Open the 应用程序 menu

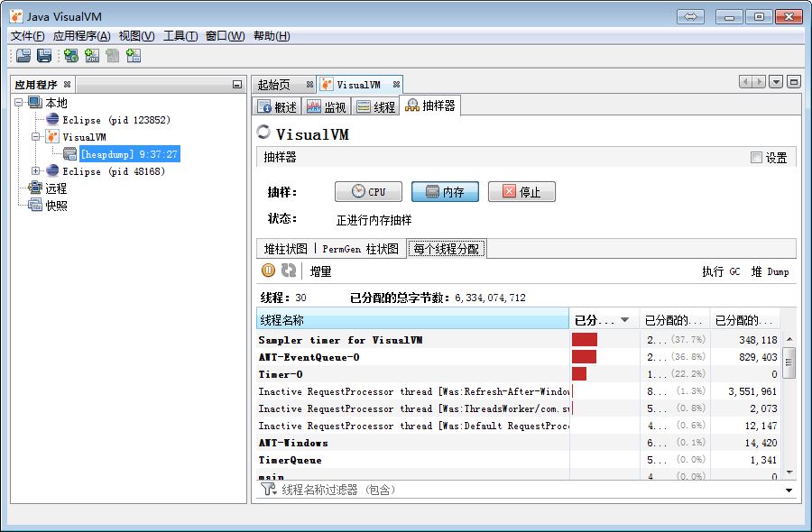coord(82,36)
